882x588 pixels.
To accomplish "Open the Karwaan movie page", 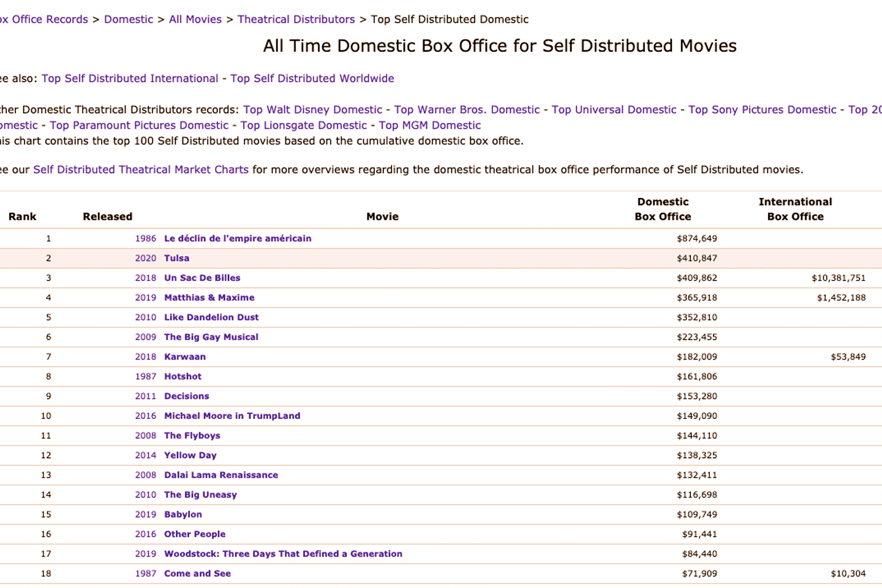I will click(x=185, y=356).
